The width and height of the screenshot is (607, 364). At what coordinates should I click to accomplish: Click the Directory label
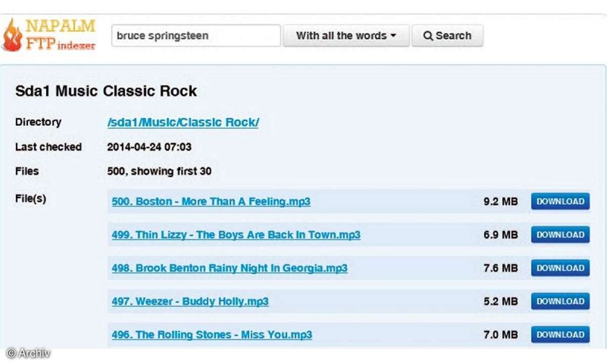38,122
